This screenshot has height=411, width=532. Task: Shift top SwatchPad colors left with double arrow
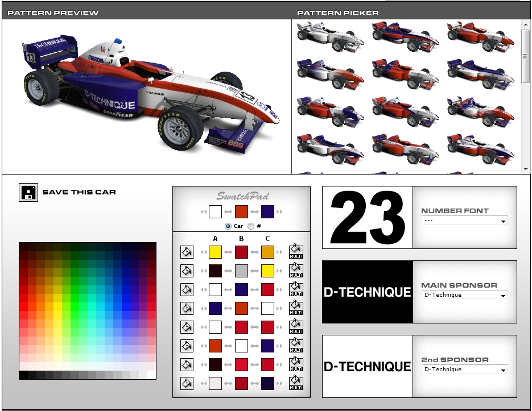[203, 212]
